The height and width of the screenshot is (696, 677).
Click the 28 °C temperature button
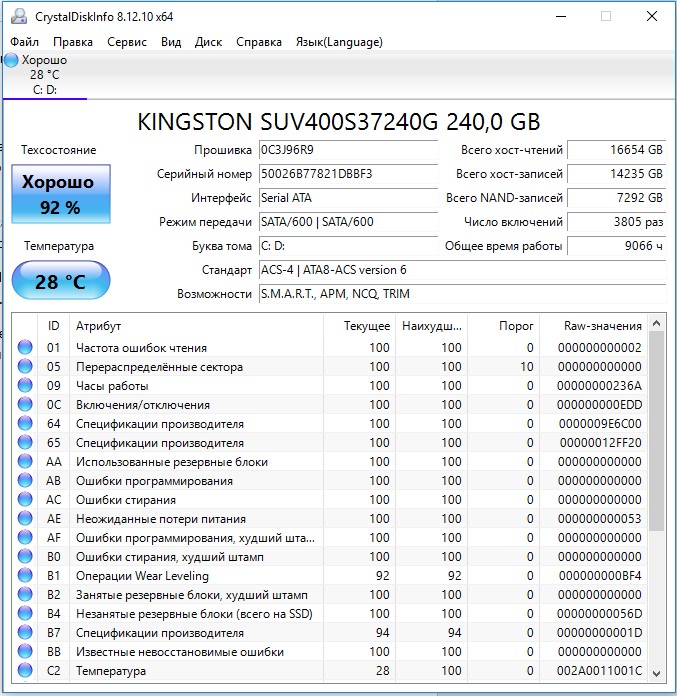[x=61, y=281]
